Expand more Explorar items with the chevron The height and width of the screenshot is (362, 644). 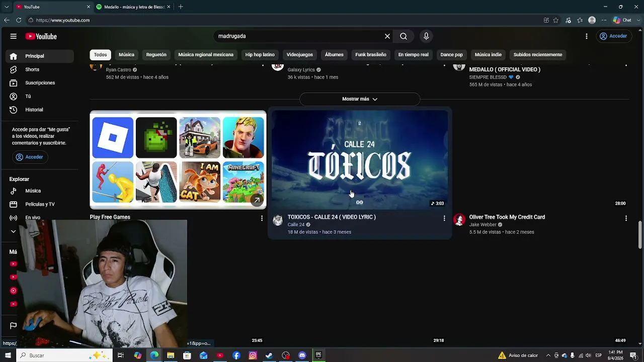click(14, 231)
